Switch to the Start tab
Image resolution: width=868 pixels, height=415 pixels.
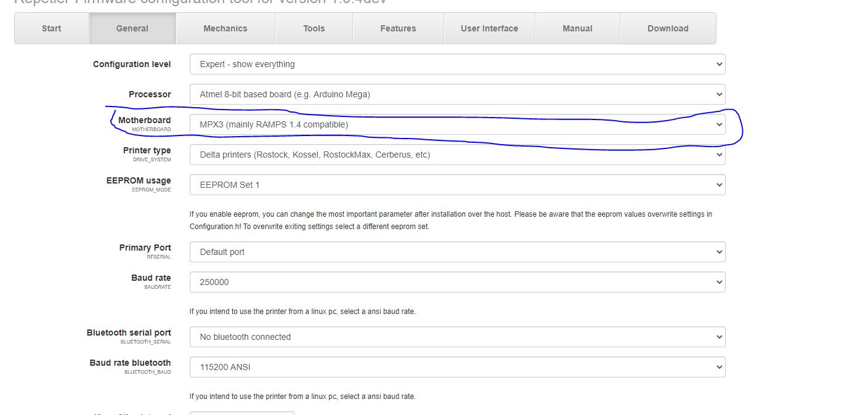[x=52, y=28]
